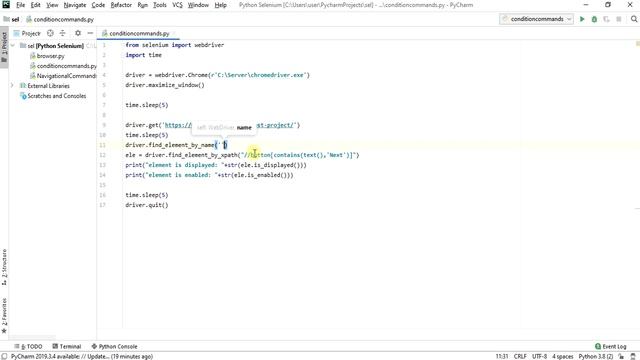
Task: Open the Tools menu
Action: pyautogui.click(x=160, y=5)
